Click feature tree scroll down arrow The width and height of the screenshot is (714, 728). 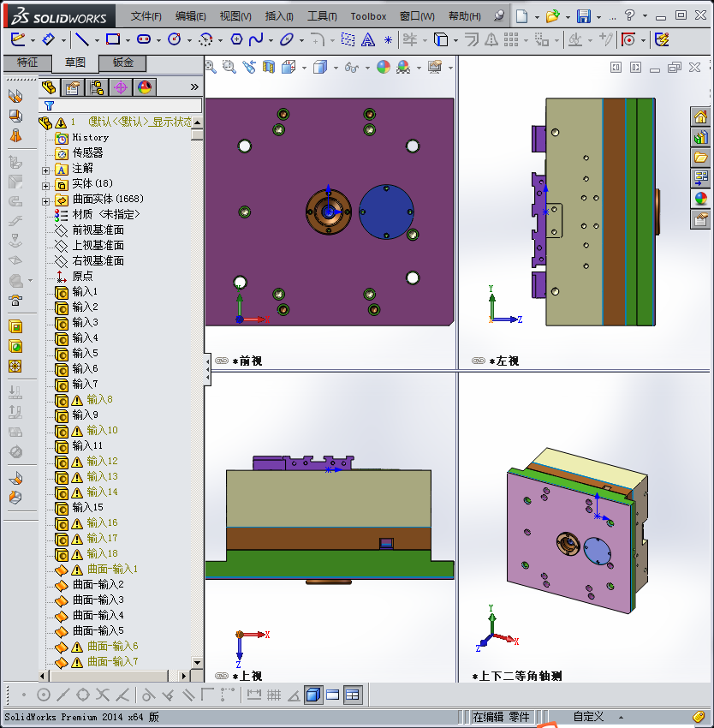point(197,663)
